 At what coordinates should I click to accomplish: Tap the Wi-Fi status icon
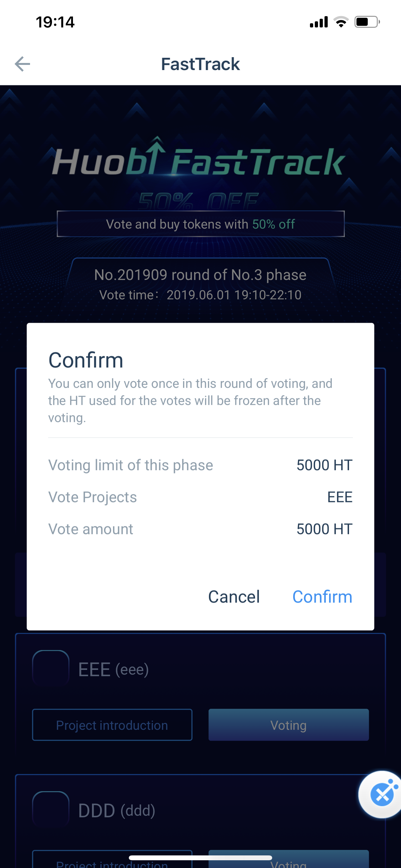pos(341,22)
